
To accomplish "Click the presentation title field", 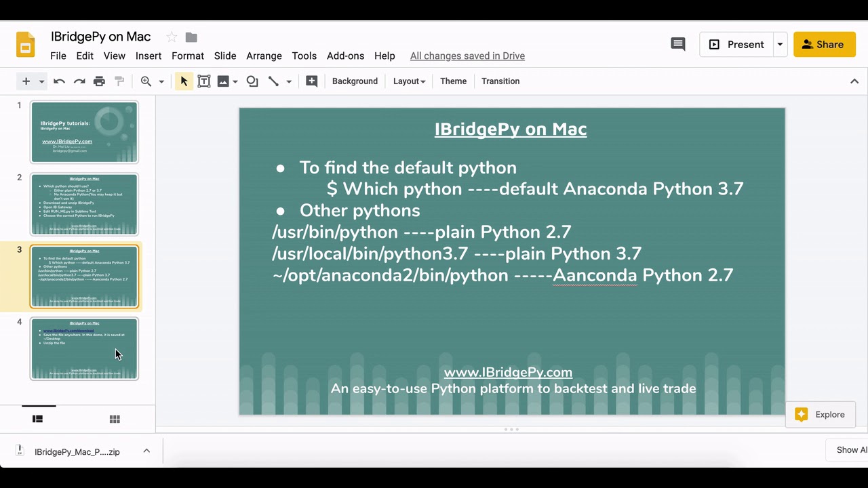I will 101,37.
